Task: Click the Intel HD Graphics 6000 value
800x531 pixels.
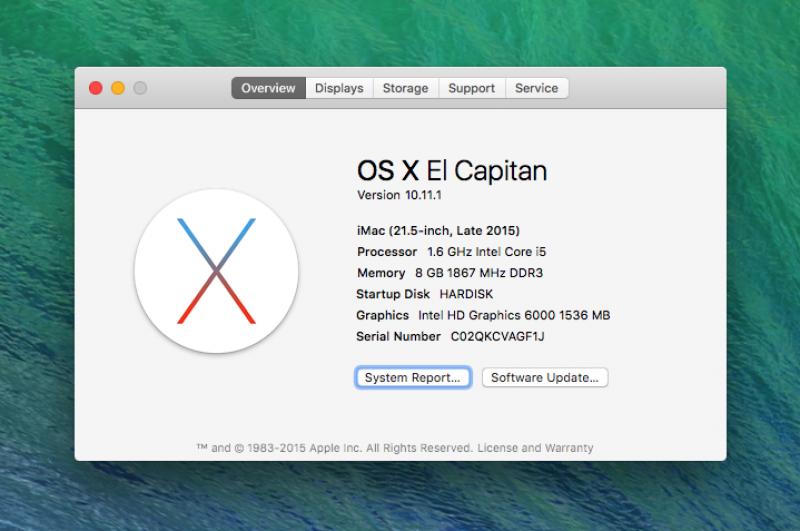Action: [x=514, y=315]
